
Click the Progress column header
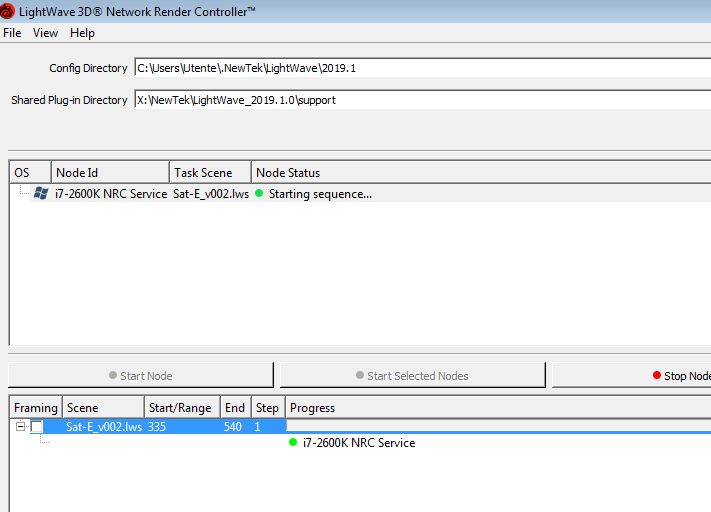pyautogui.click(x=498, y=408)
